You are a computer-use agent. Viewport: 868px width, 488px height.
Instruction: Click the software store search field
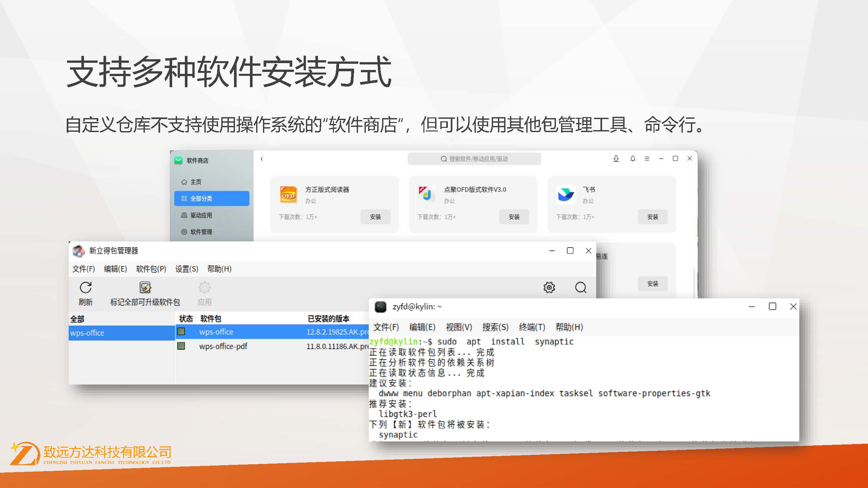pyautogui.click(x=474, y=159)
